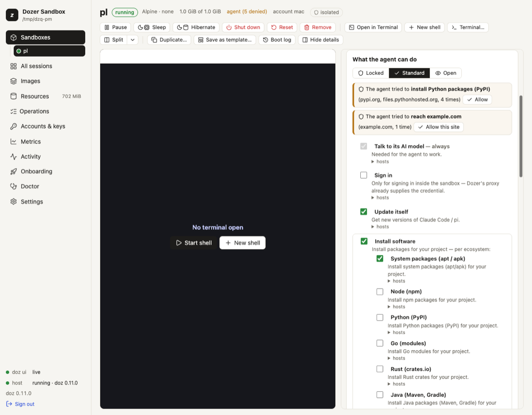Open Resources page
Image resolution: width=532 pixels, height=415 pixels.
(x=45, y=96)
